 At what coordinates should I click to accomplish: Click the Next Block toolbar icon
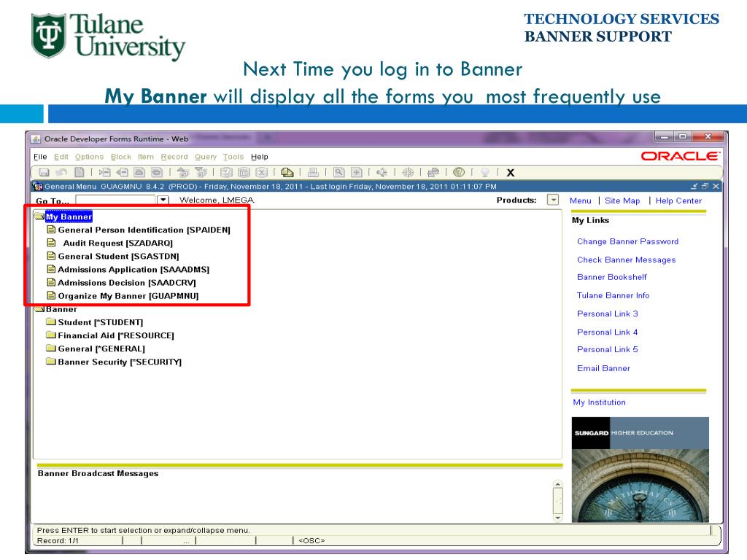[201, 172]
